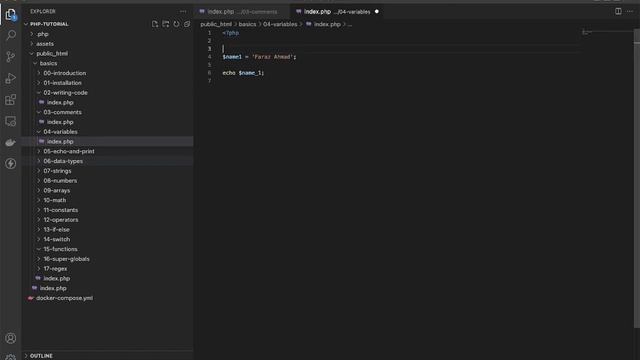The image size is (640, 360).
Task: Click the Split Editor icon
Action: 618,11
